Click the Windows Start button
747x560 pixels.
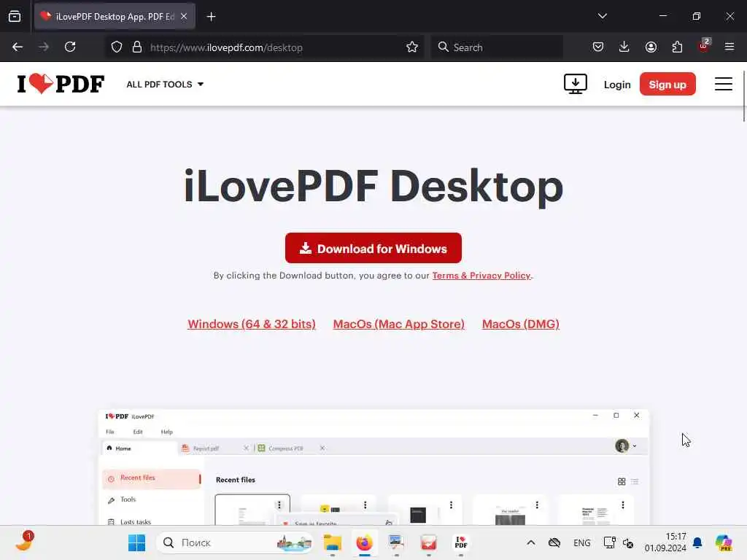[x=136, y=542]
